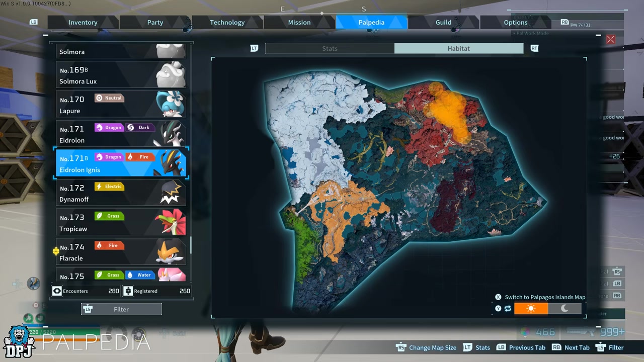
Task: Switch to Palpagos Islands Map
Action: tap(545, 297)
